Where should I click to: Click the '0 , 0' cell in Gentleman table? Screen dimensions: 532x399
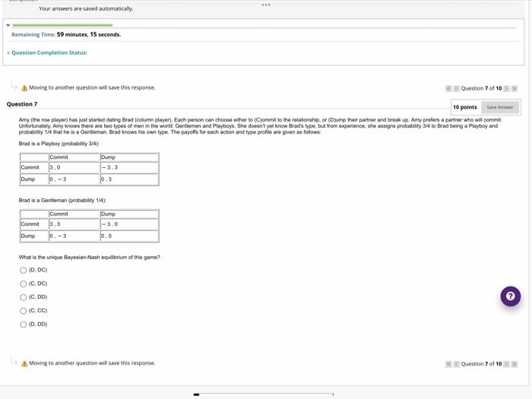point(129,236)
